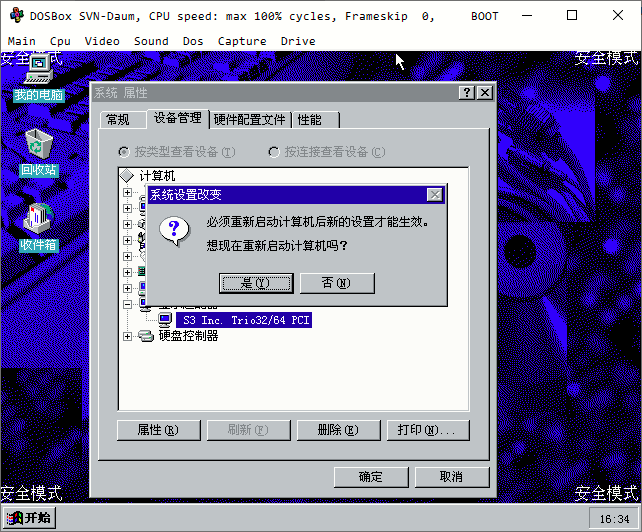Open the DOSBox Capture menu
The image size is (642, 532).
pyautogui.click(x=242, y=41)
